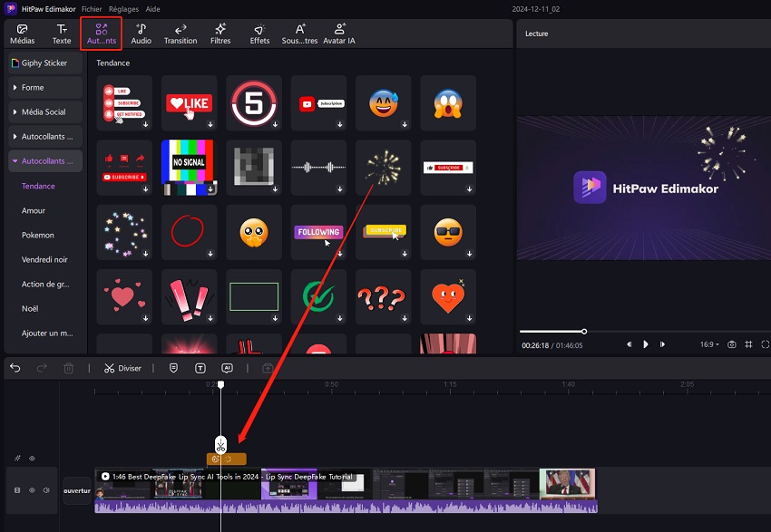
Task: Select Giphy Sticker category
Action: (44, 63)
